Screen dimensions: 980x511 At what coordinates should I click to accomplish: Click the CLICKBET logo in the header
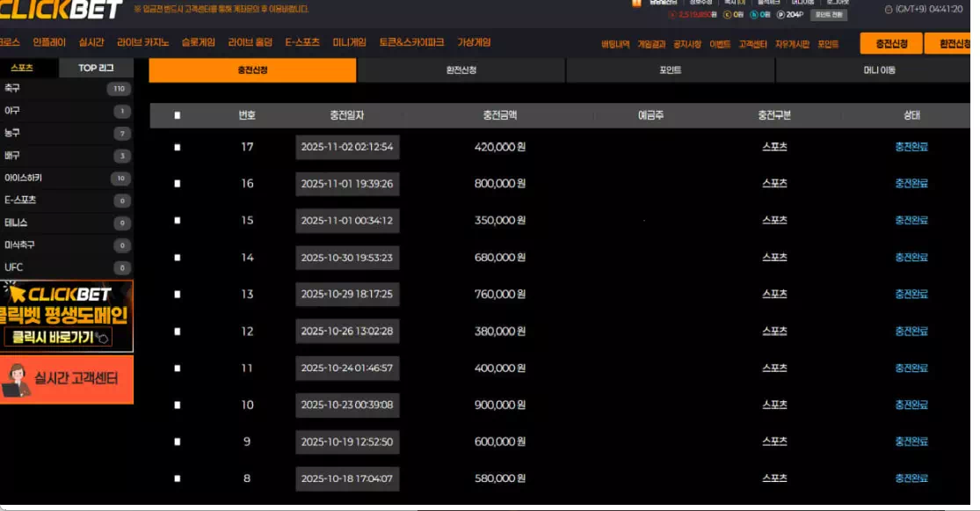(x=61, y=10)
